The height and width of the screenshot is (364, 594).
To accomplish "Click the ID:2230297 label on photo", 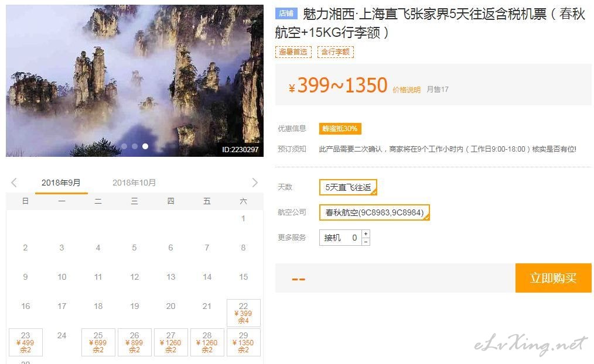I will point(240,149).
